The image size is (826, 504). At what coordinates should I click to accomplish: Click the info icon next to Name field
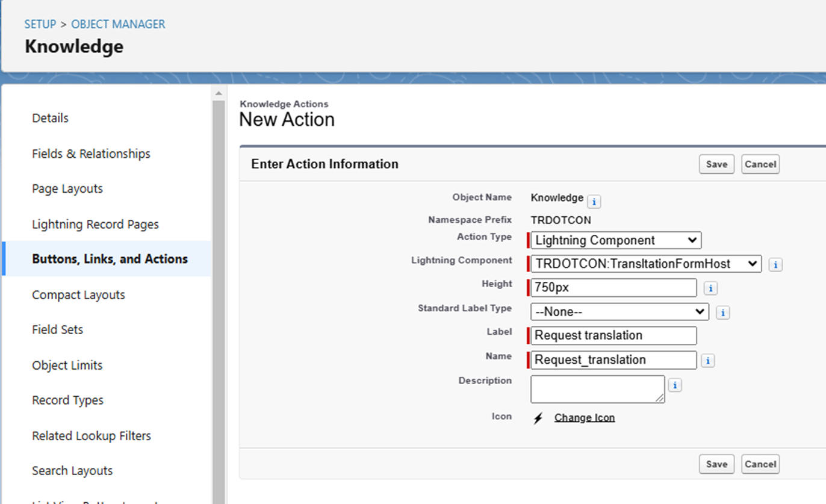(x=708, y=361)
